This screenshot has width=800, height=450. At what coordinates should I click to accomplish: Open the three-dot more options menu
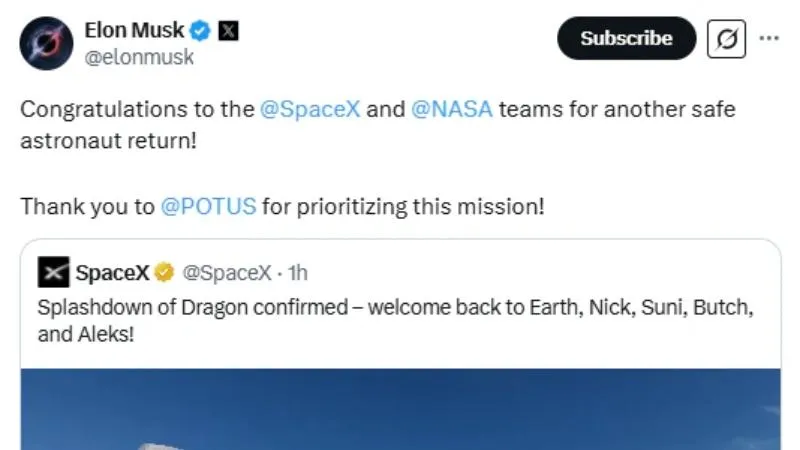tap(769, 38)
